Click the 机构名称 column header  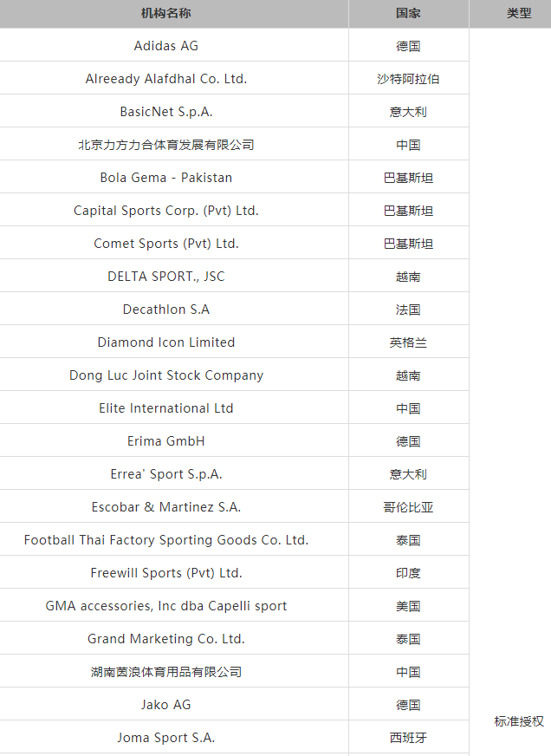pyautogui.click(x=166, y=13)
